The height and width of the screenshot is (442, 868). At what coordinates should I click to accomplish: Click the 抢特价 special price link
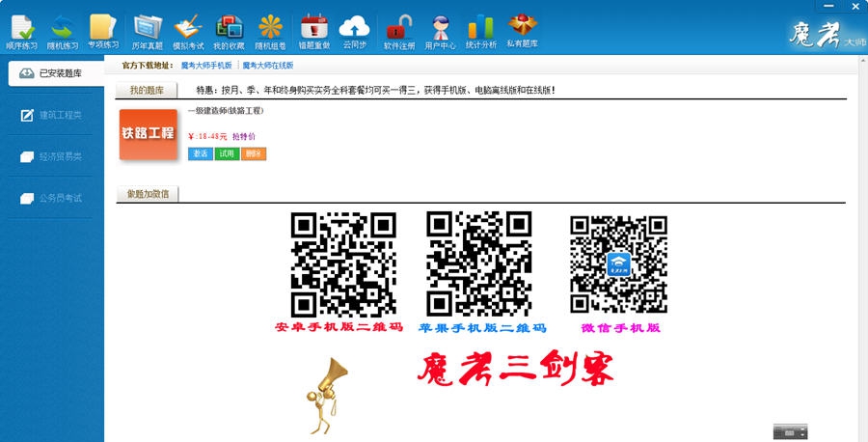[x=244, y=137]
